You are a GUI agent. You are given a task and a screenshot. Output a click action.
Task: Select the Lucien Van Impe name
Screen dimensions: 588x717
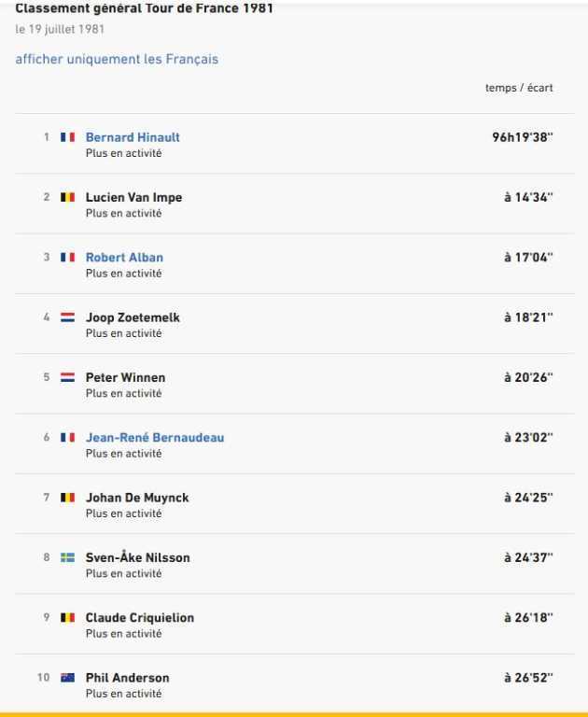133,197
